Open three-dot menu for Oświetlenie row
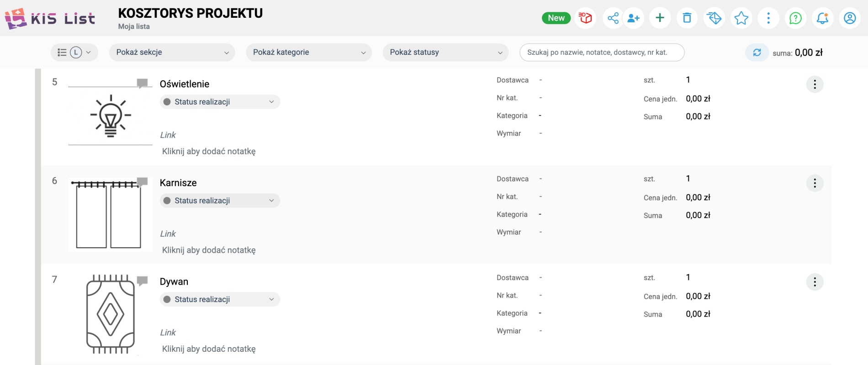 [x=815, y=84]
